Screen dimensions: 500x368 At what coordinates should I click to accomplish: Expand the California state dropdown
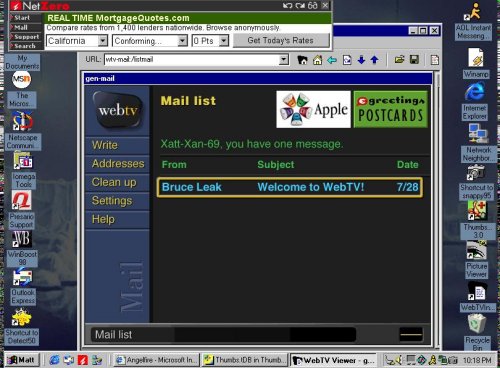(103, 41)
